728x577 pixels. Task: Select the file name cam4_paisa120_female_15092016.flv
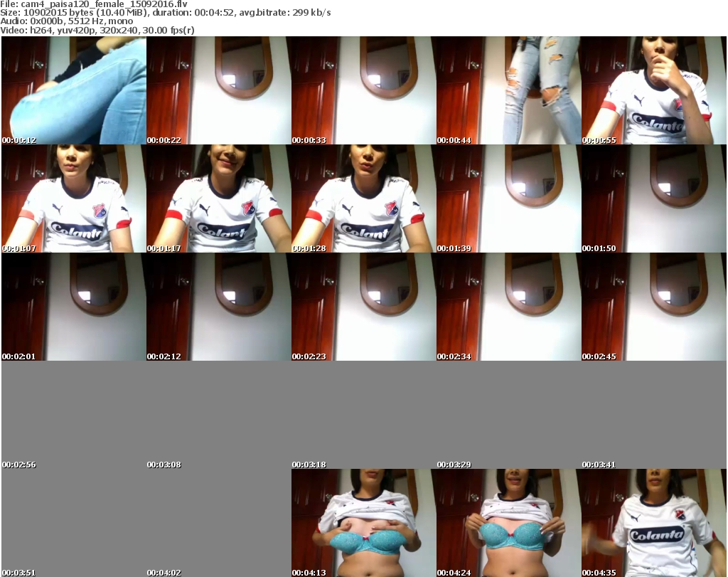(x=104, y=4)
